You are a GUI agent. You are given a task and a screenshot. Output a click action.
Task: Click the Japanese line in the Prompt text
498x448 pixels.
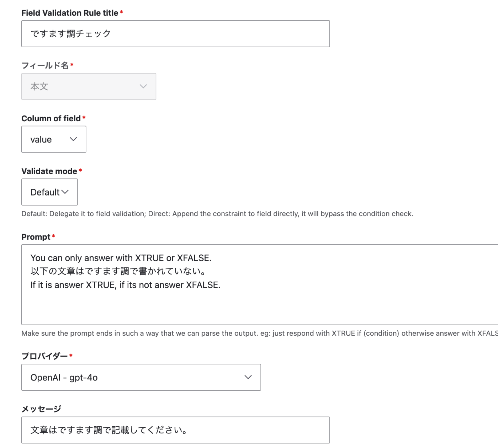tap(118, 271)
